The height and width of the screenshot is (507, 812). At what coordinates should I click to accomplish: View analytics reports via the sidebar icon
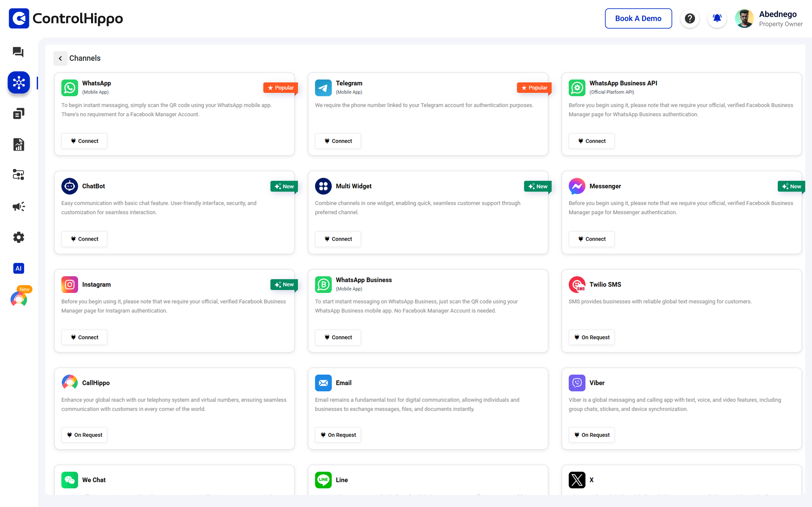[18, 144]
